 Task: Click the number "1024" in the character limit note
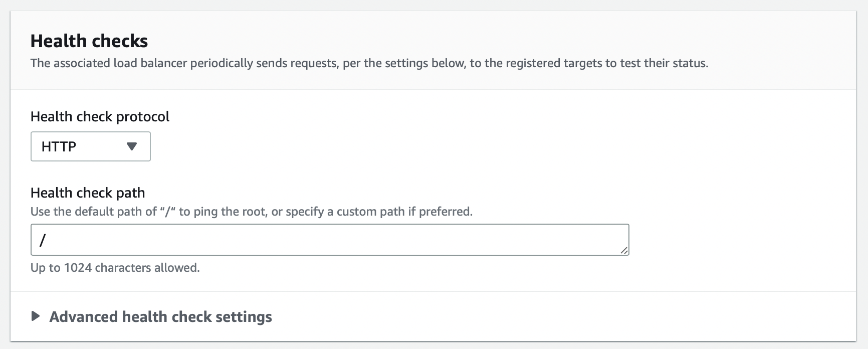coord(78,268)
